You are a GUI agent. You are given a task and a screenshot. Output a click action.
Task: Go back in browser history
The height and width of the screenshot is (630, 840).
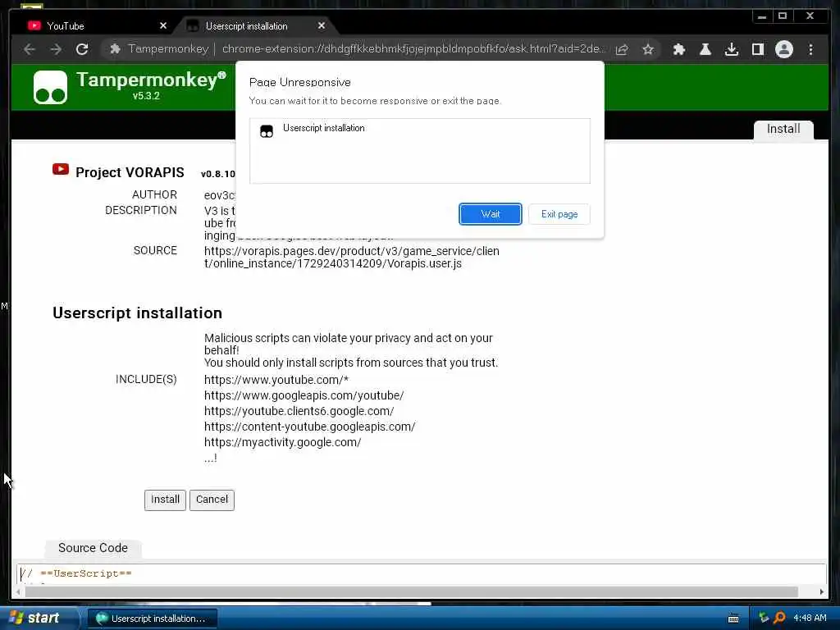(30, 49)
